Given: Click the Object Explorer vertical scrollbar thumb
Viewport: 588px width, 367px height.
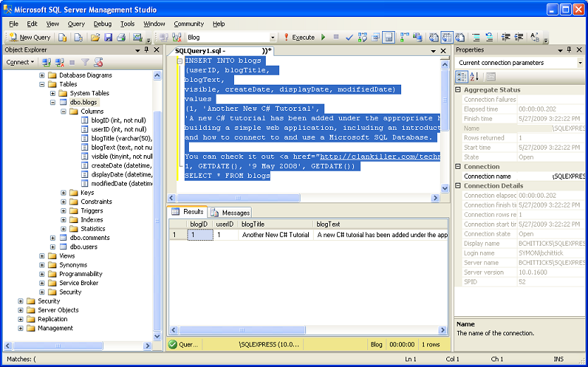Looking at the screenshot, I should (157, 221).
